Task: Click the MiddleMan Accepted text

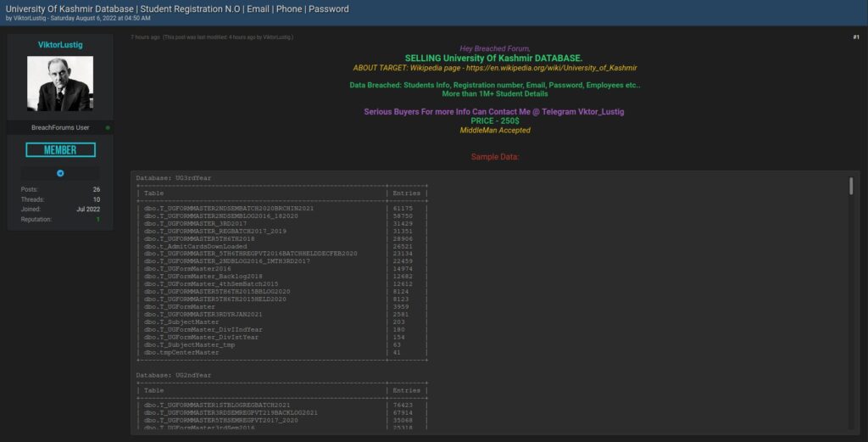Action: [495, 131]
